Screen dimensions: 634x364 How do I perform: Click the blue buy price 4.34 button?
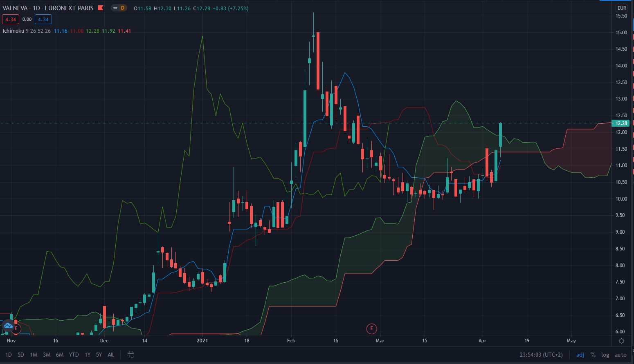pyautogui.click(x=43, y=19)
